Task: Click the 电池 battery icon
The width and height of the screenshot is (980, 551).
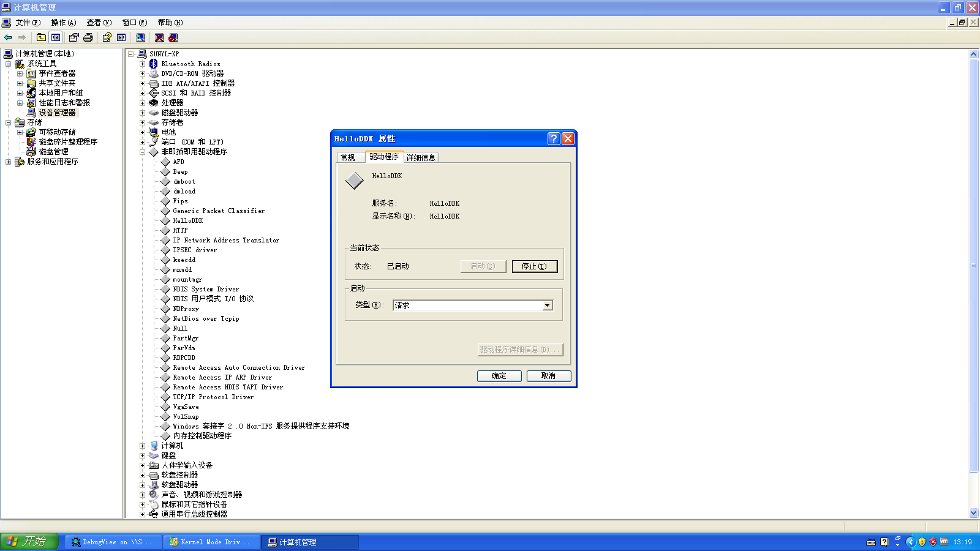Action: click(154, 132)
